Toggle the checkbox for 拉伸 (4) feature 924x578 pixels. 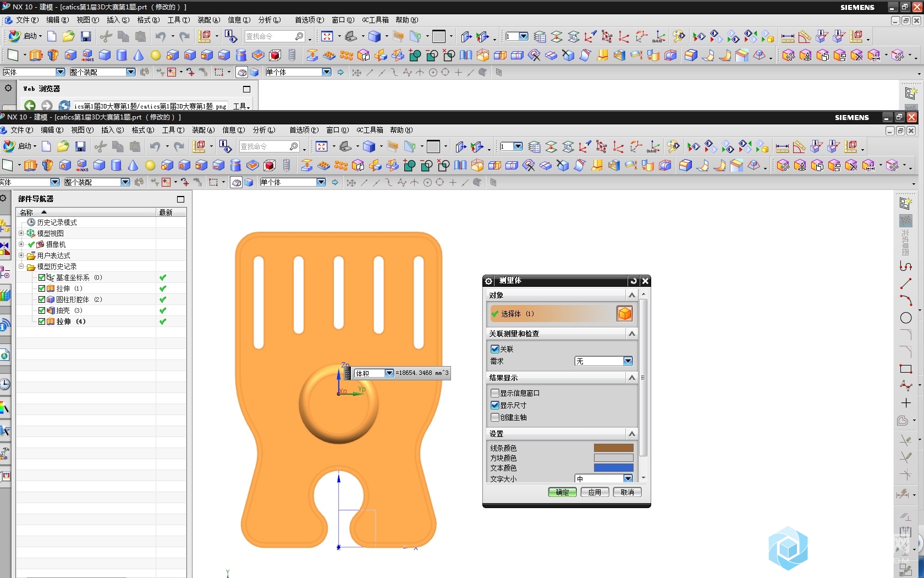pos(42,321)
